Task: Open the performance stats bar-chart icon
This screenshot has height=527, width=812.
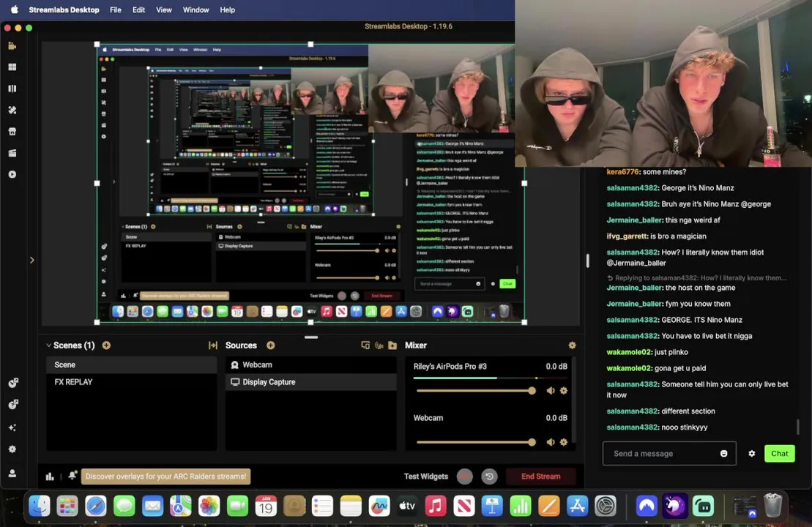Action: (50, 476)
